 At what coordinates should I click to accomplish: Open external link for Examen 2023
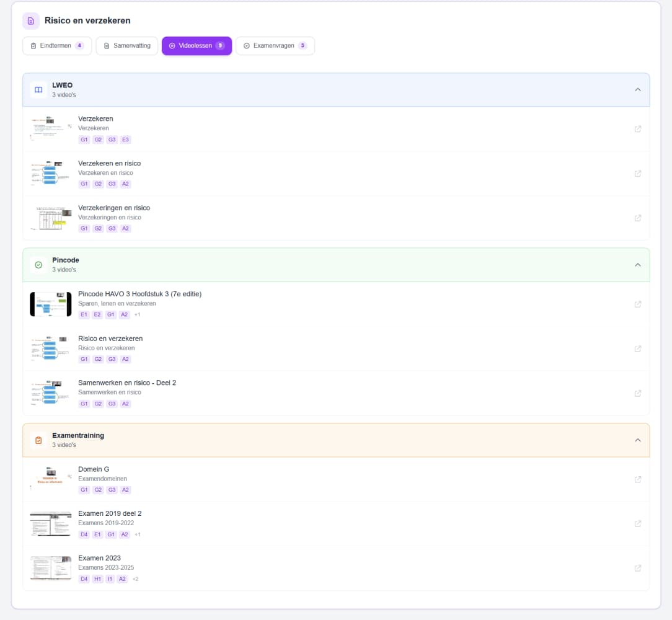(638, 569)
